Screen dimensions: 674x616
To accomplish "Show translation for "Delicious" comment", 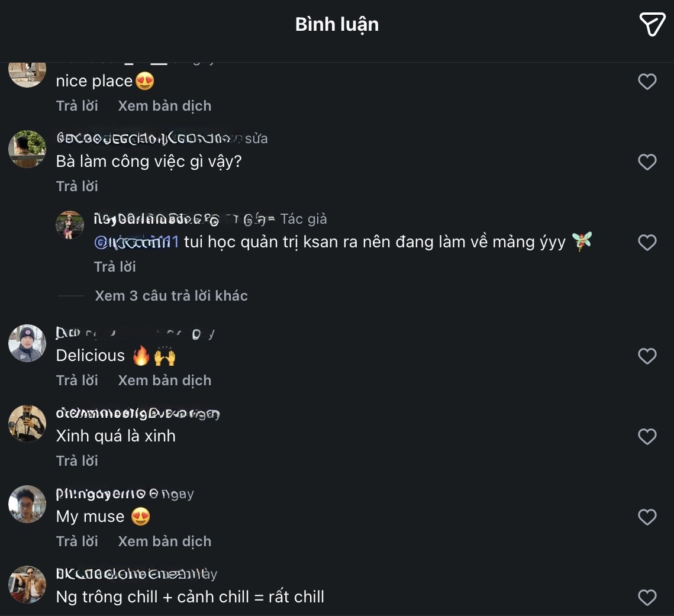I will [x=165, y=380].
